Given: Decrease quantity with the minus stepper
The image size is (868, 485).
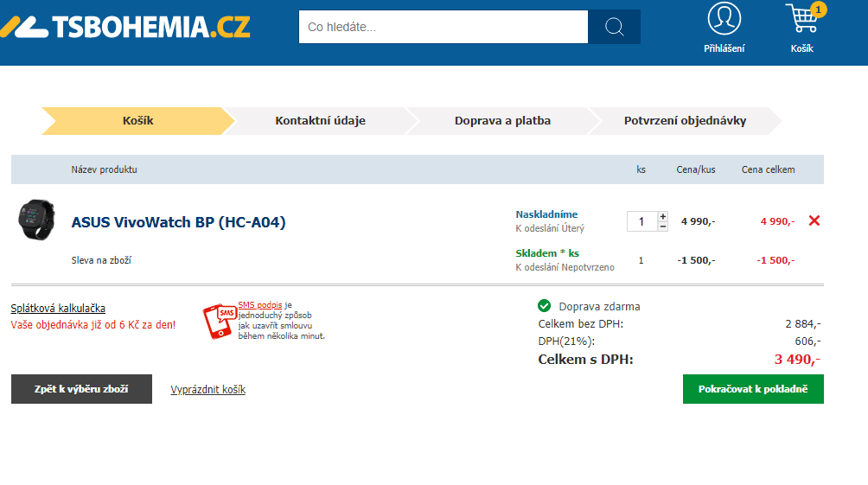Looking at the screenshot, I should click(662, 227).
